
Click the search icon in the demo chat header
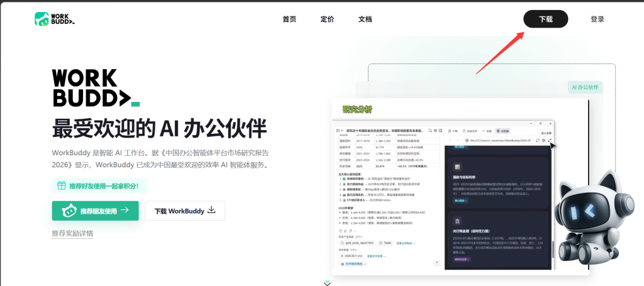pyautogui.click(x=430, y=131)
